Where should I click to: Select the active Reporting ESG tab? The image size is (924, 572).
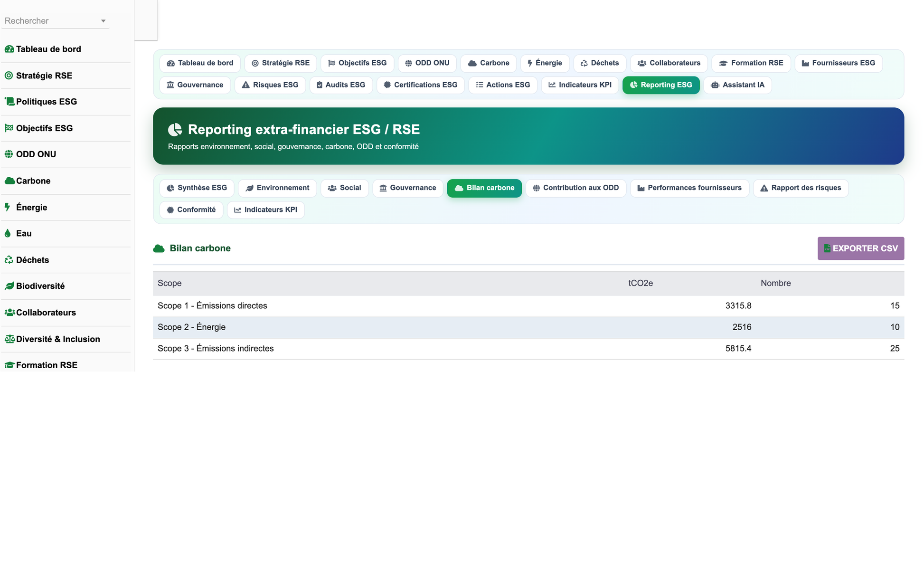(x=661, y=85)
